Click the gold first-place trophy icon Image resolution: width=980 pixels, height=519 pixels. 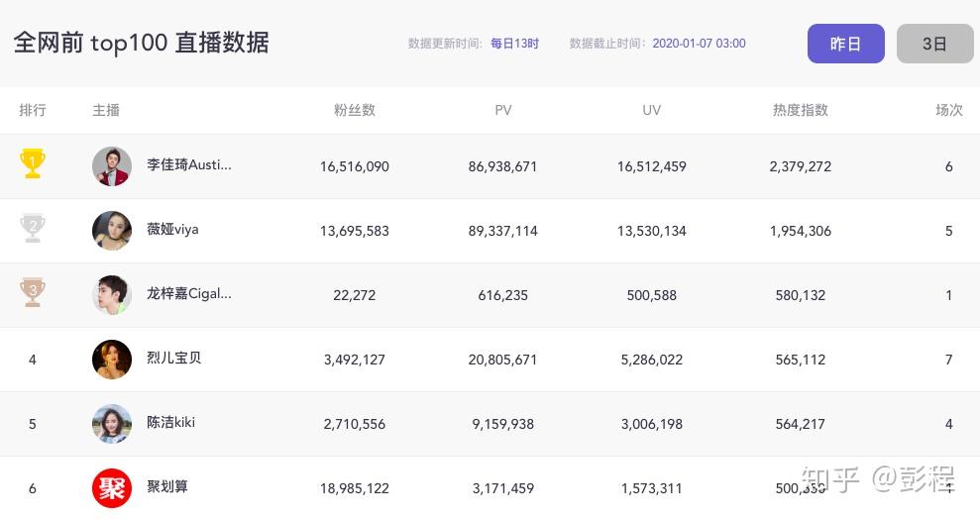click(33, 164)
